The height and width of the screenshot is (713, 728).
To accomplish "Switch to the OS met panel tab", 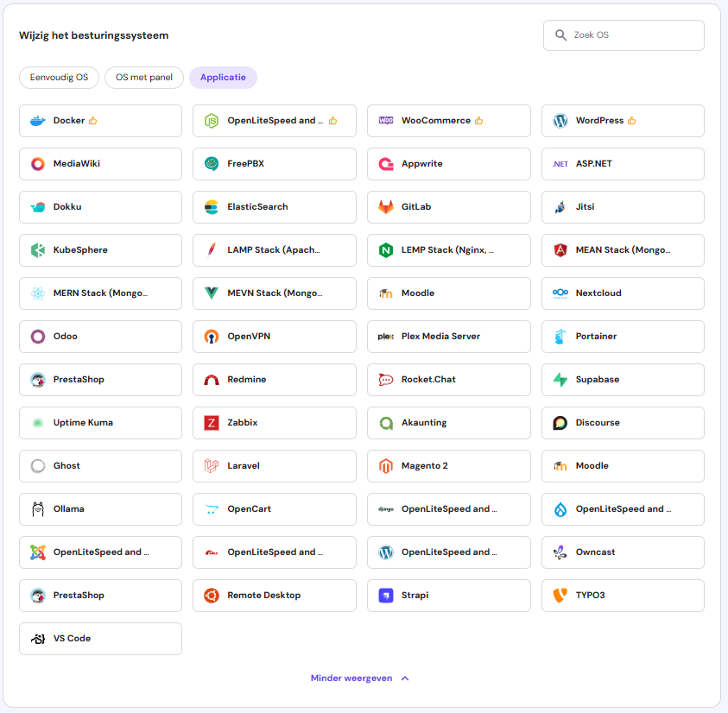I will pos(144,78).
